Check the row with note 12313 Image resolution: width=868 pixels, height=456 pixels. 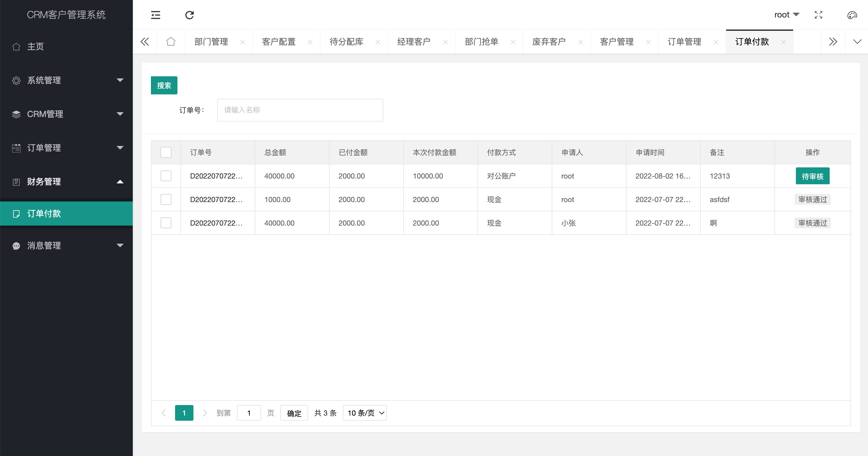point(166,176)
